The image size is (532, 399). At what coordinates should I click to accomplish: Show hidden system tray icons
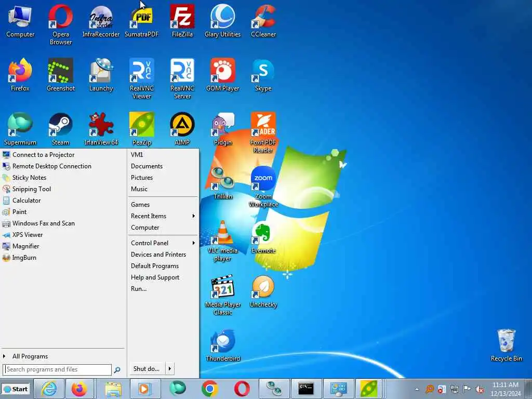417,389
